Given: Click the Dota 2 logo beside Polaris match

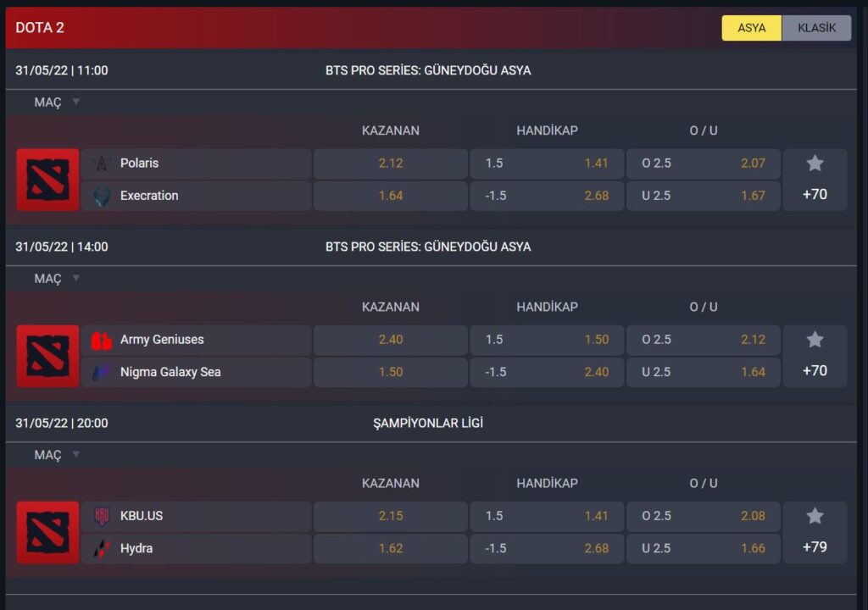Looking at the screenshot, I should pos(47,180).
